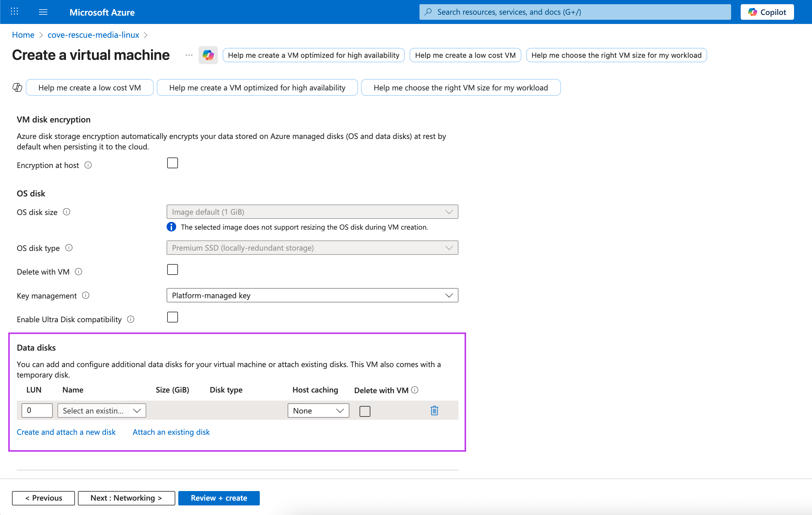Expand the Key management dropdown
This screenshot has width=812, height=515.
click(x=312, y=295)
